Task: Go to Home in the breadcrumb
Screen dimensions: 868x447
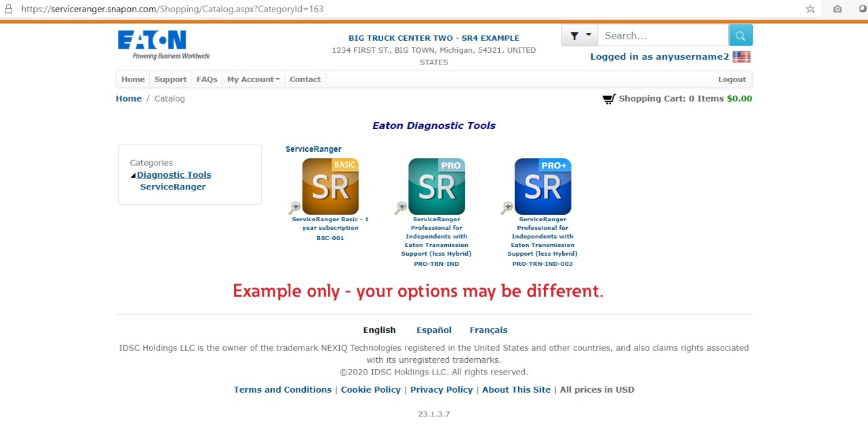Action: point(129,98)
